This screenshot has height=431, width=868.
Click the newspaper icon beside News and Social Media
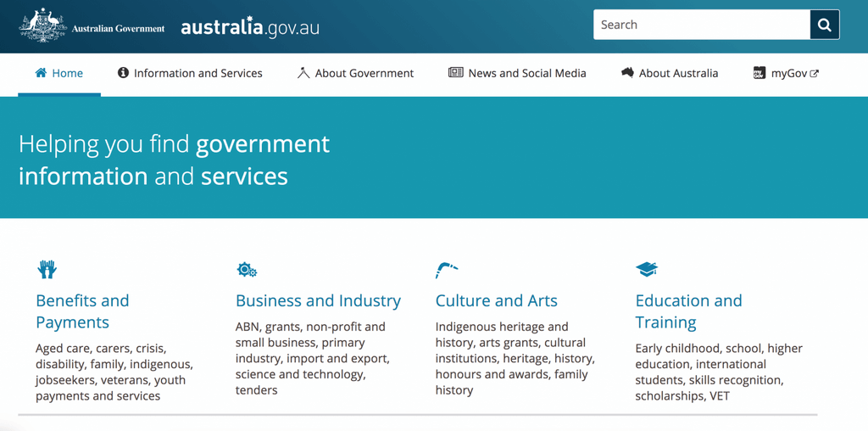coord(455,73)
